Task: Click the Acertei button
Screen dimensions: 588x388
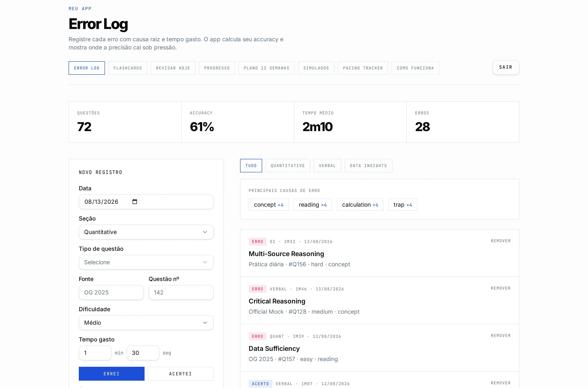Action: click(180, 374)
